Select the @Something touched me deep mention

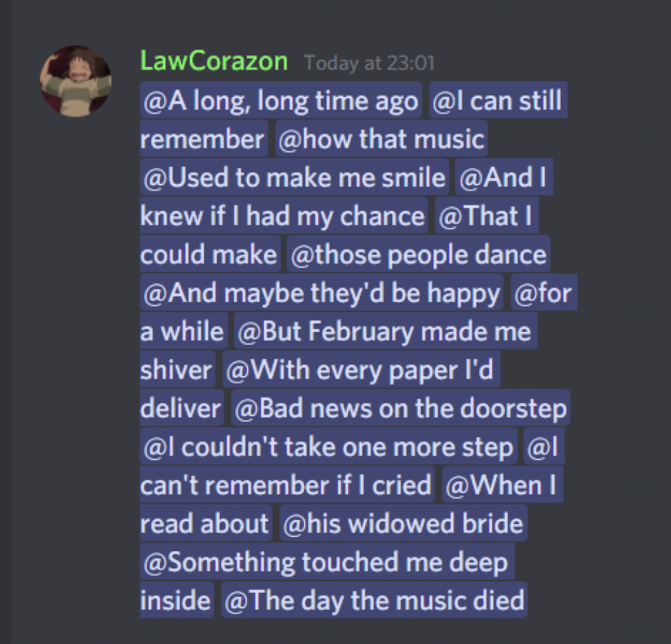[327, 562]
